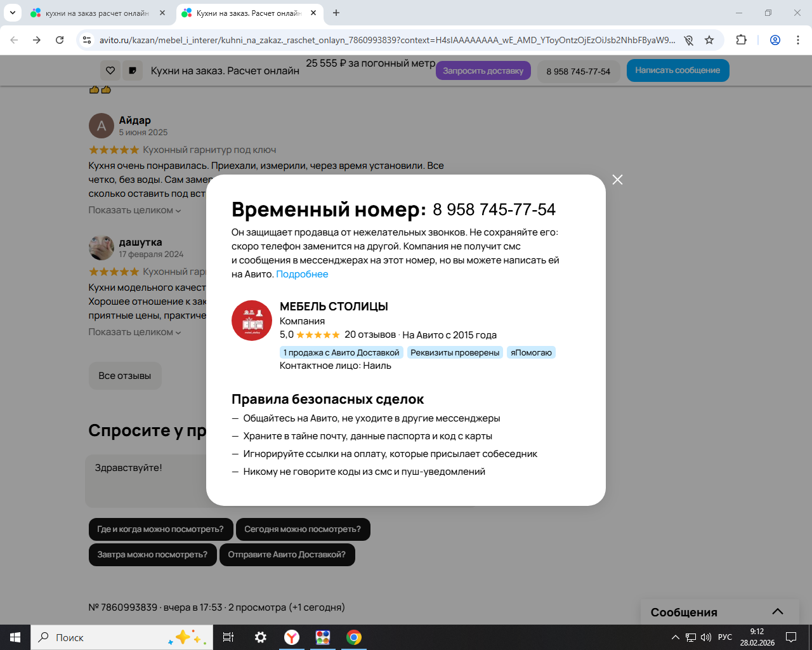Go back in browser history
Image resolution: width=812 pixels, height=650 pixels.
click(x=14, y=40)
